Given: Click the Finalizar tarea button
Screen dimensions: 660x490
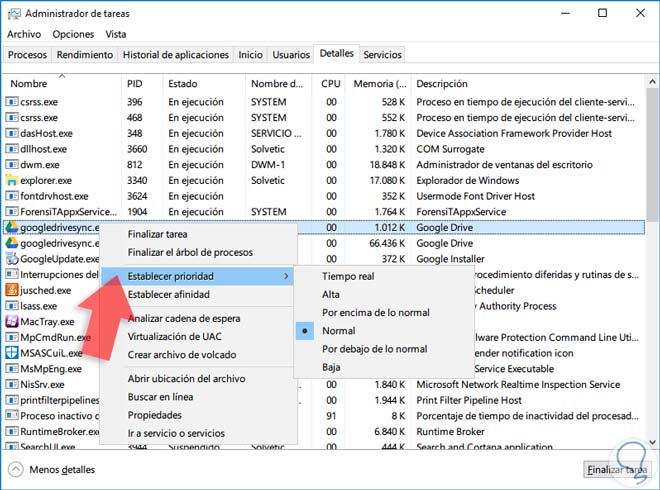Looking at the screenshot, I should coord(617,469).
